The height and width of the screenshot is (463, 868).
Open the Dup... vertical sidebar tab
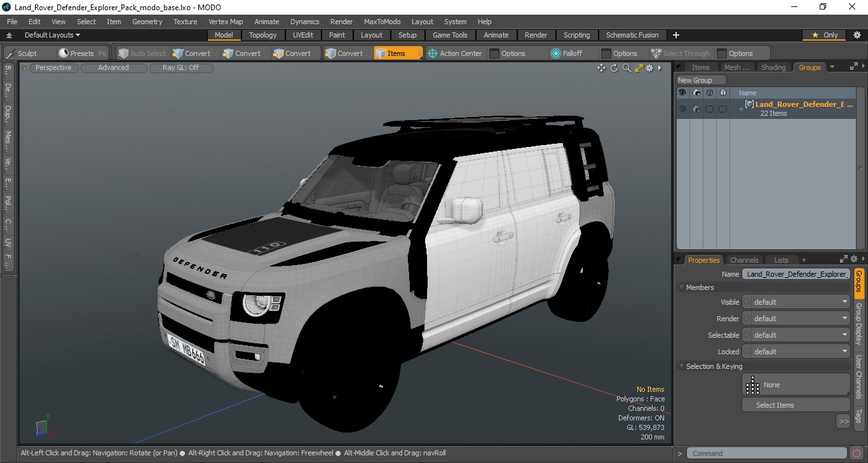(x=8, y=114)
